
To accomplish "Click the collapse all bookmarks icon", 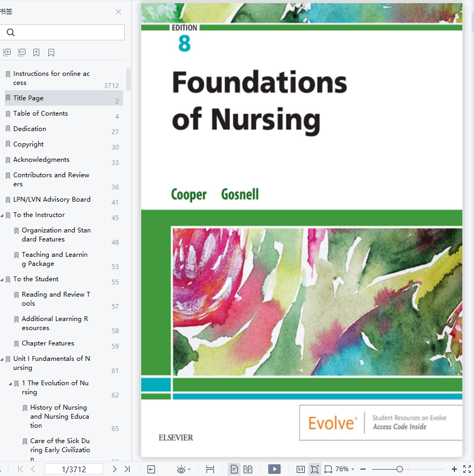I will pyautogui.click(x=22, y=53).
